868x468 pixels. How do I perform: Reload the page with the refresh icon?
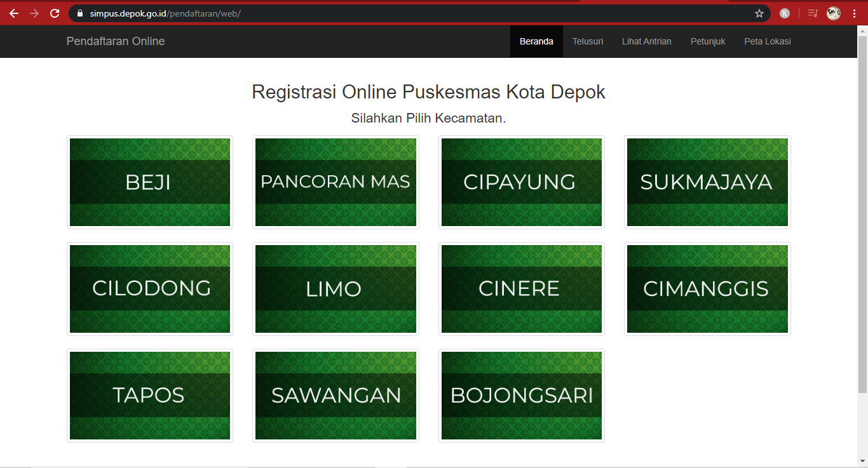(56, 12)
